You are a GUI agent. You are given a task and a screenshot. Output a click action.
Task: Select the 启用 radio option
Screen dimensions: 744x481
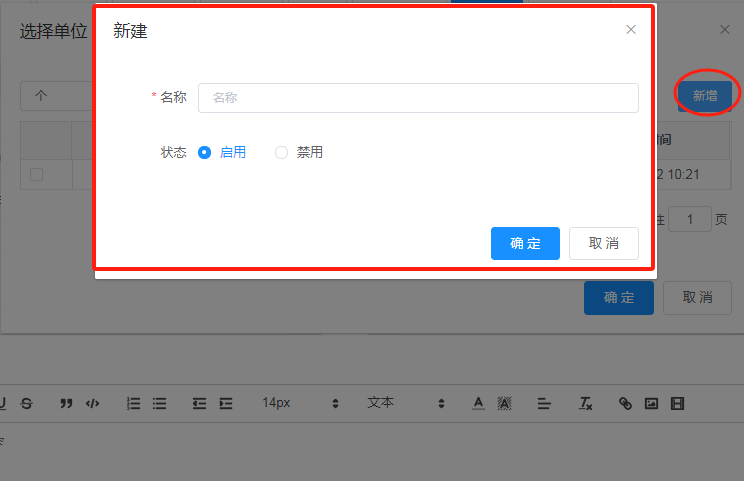[x=205, y=153]
